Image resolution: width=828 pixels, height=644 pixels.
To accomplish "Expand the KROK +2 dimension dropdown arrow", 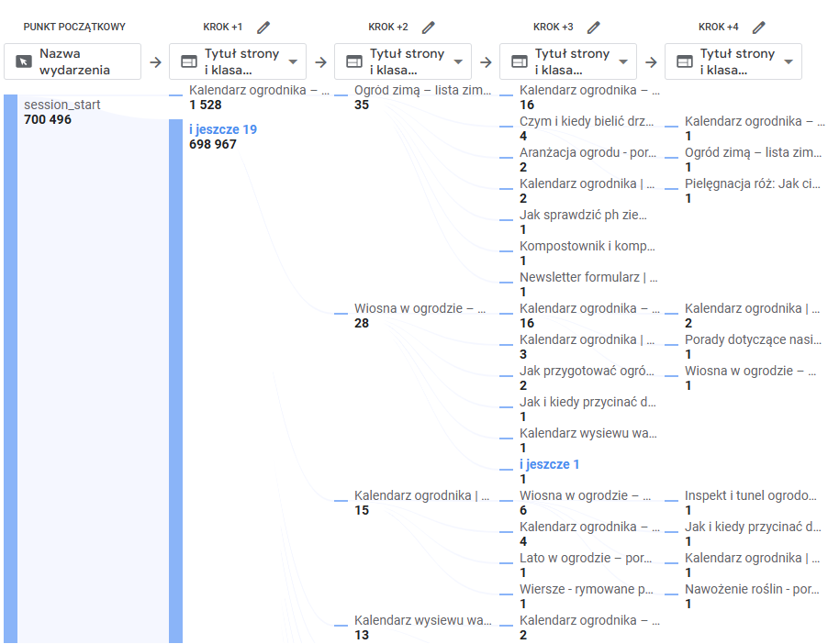I will (458, 61).
